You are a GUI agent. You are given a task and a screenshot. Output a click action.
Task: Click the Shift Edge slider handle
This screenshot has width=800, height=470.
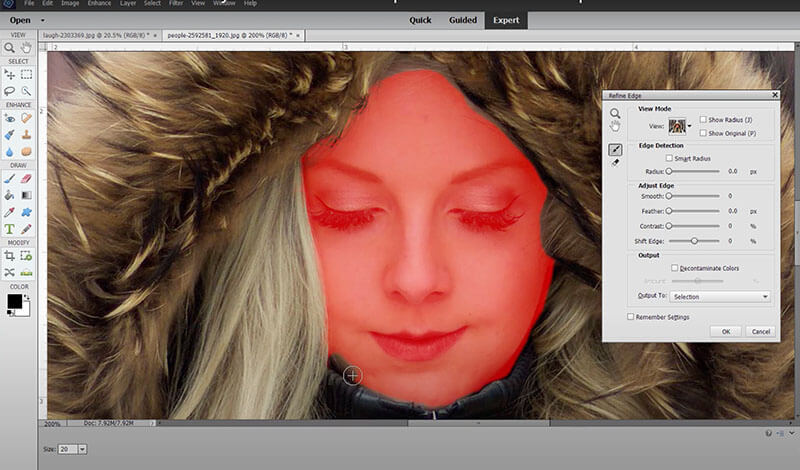695,241
